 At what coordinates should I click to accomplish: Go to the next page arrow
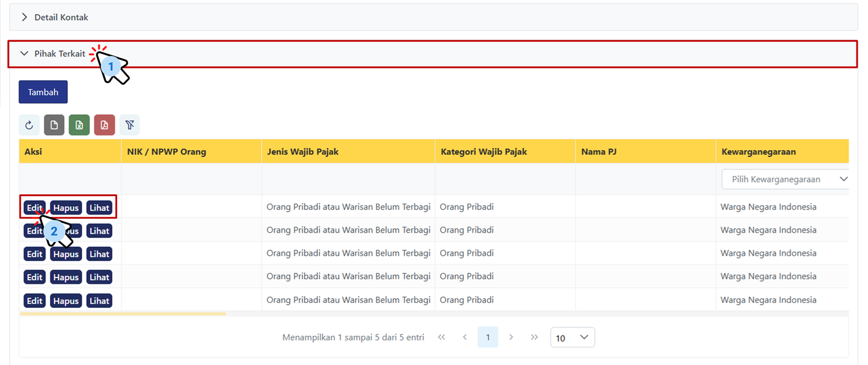pos(511,337)
